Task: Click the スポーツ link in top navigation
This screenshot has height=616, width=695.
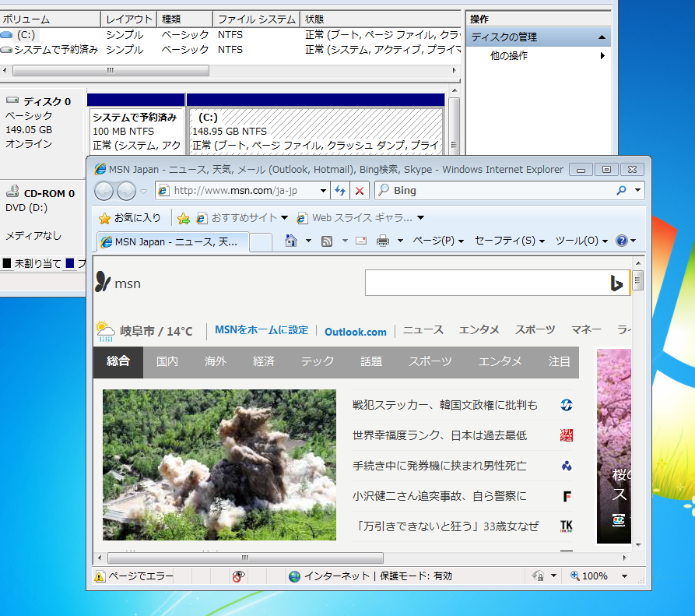Action: 535,330
